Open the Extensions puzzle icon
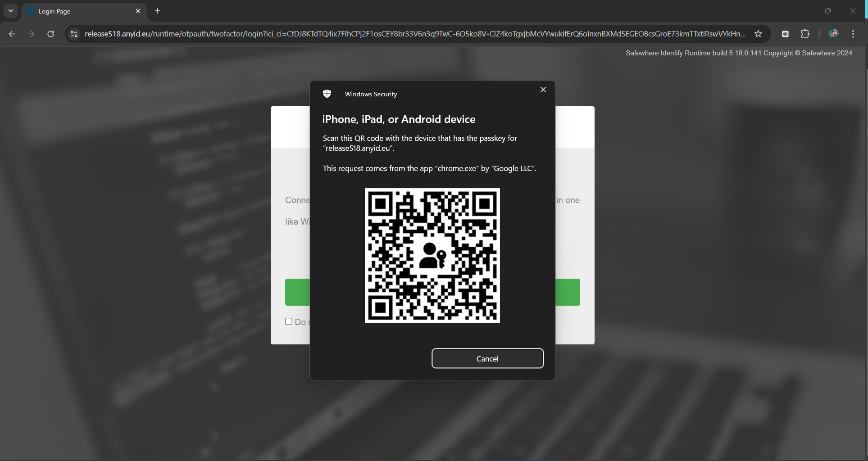This screenshot has height=461, width=868. [805, 34]
